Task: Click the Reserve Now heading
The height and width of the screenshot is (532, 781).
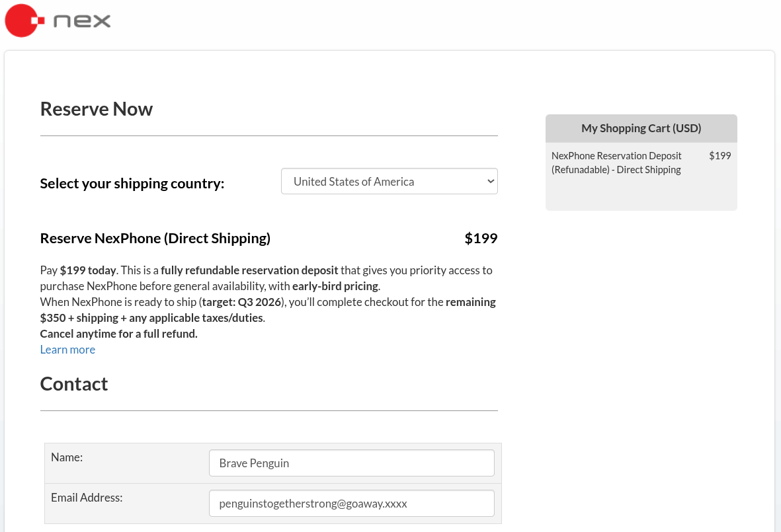Action: (96, 108)
